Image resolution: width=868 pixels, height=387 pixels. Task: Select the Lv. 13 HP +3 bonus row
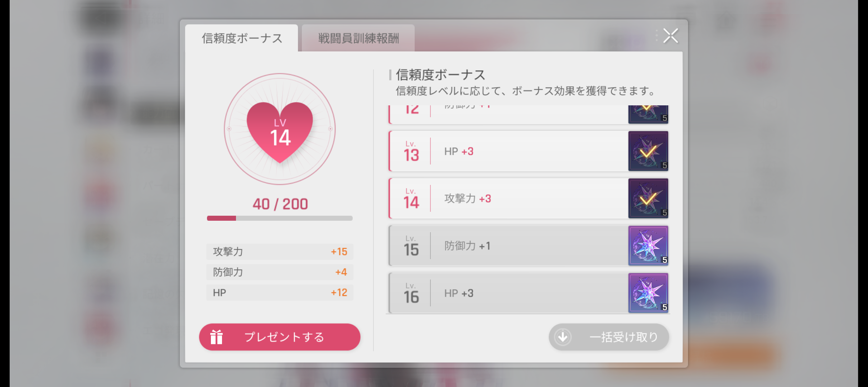(508, 151)
